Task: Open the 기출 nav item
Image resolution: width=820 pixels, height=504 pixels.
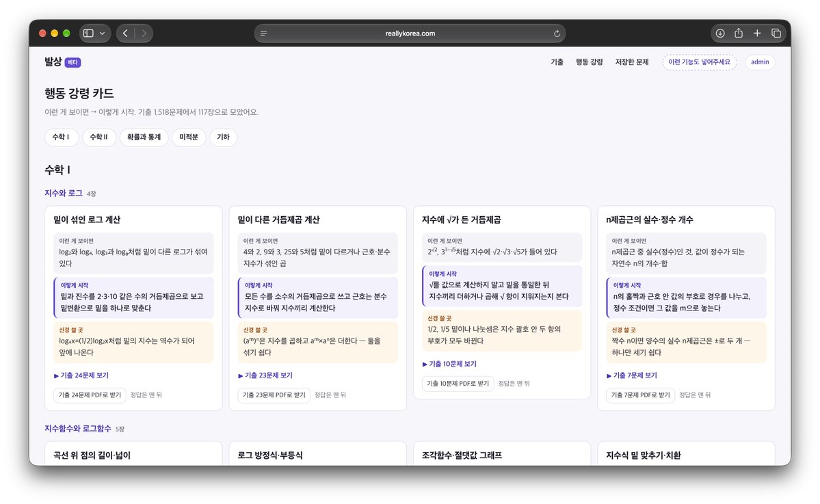Action: pyautogui.click(x=557, y=62)
